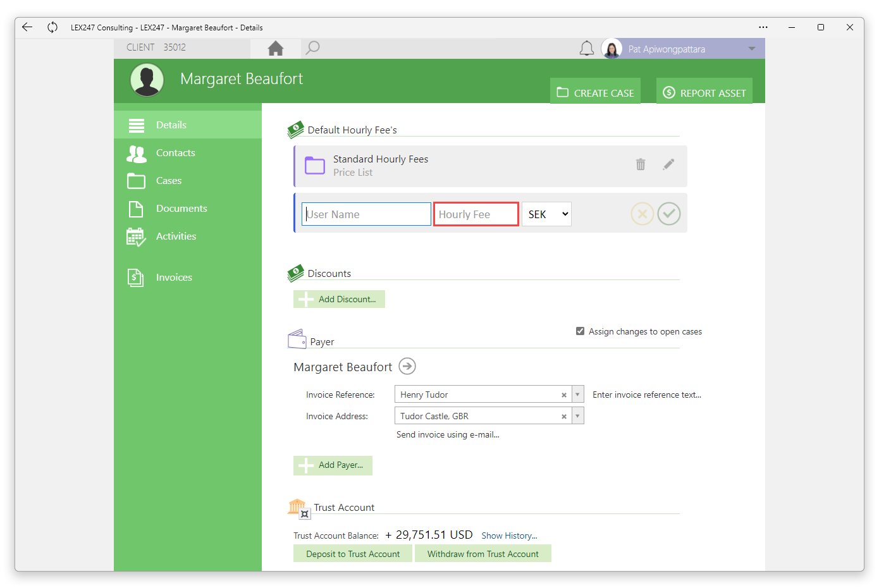Go to the home icon
This screenshot has width=879, height=588.
(x=276, y=48)
